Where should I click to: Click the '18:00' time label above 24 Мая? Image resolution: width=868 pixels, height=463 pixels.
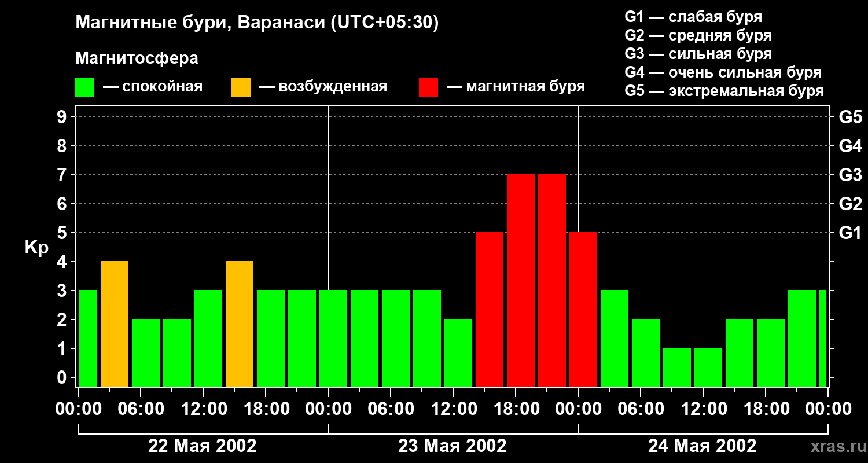[766, 409]
